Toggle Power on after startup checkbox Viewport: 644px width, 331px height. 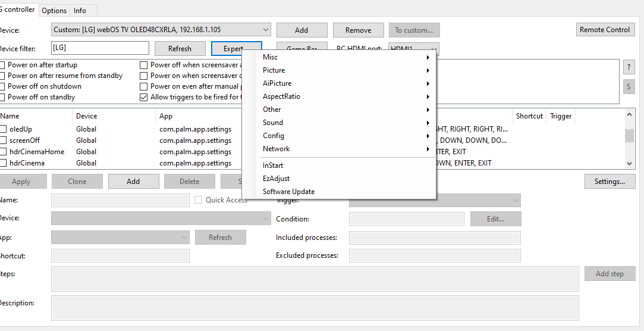tap(3, 65)
